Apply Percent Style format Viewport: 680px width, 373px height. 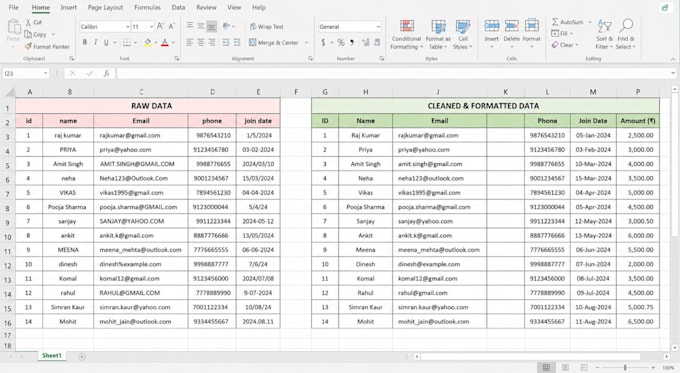341,42
